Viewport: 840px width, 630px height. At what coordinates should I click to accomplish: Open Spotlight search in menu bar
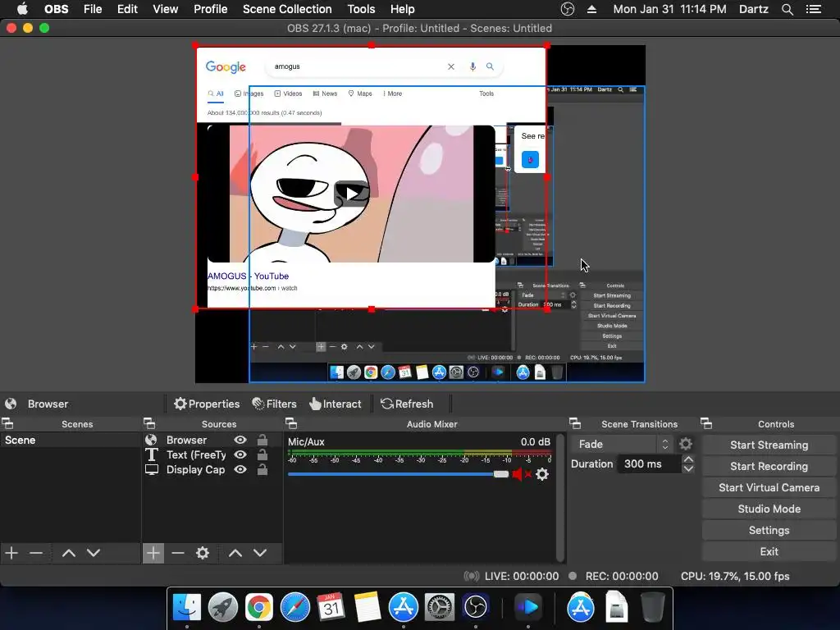click(787, 9)
